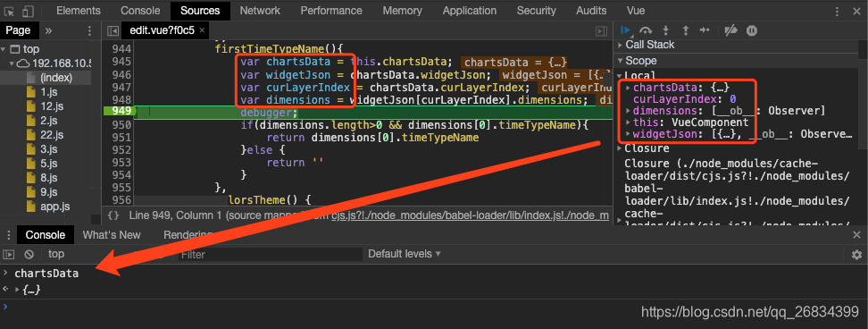The image size is (868, 329).
Task: Open the navigator three-dot options menu
Action: coord(89,30)
